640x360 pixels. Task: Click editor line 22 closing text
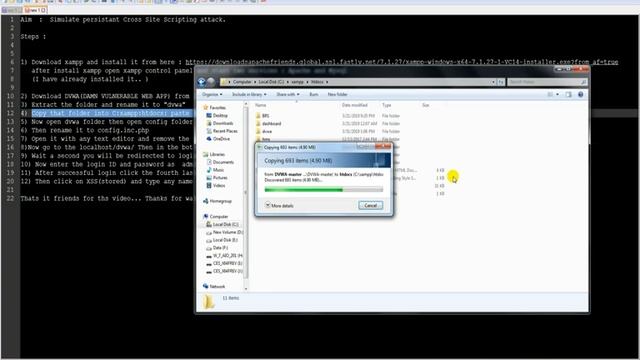tap(108, 198)
